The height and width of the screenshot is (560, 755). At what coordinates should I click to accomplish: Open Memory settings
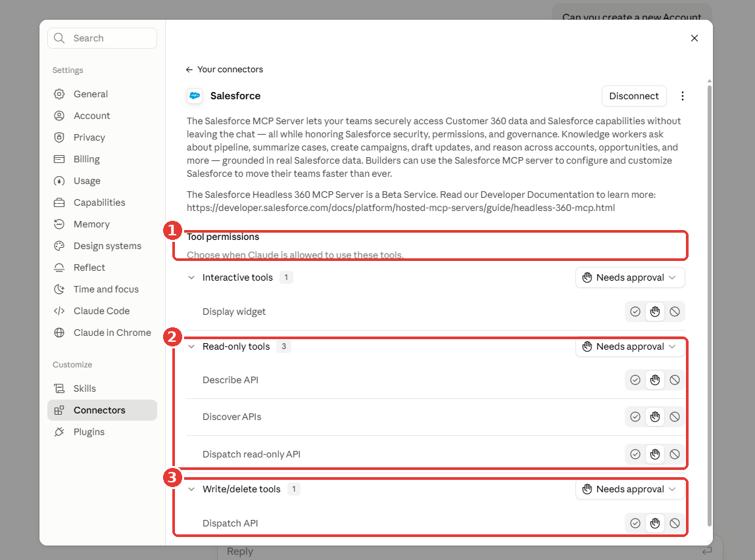click(x=102, y=224)
